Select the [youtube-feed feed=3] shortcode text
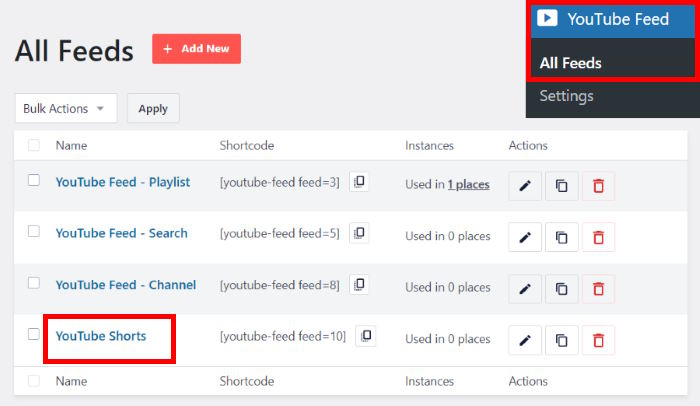 point(279,182)
